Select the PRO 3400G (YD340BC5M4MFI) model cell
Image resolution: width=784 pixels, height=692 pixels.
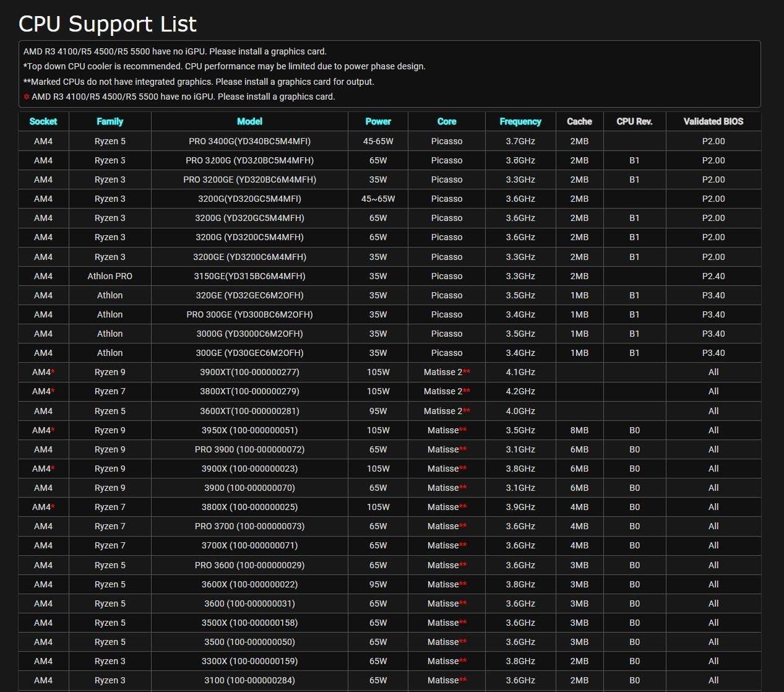[249, 141]
